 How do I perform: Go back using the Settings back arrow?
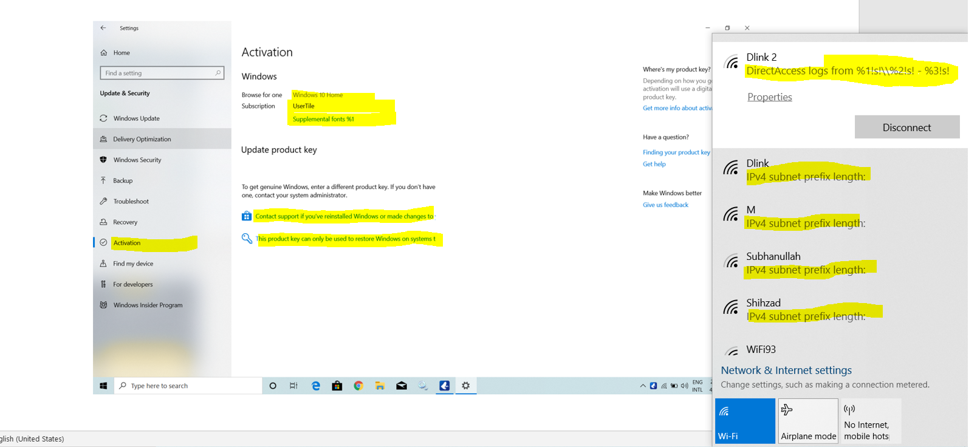click(x=103, y=28)
